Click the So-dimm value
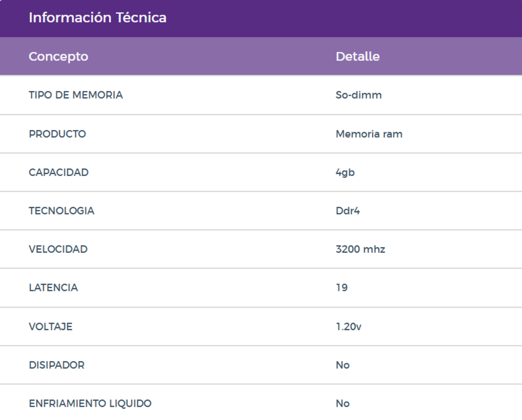This screenshot has width=522, height=420. [359, 95]
